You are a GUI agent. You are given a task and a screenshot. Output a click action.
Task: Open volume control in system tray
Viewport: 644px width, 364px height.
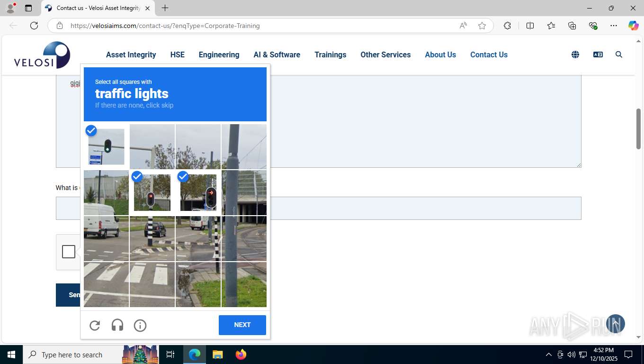pos(572,355)
